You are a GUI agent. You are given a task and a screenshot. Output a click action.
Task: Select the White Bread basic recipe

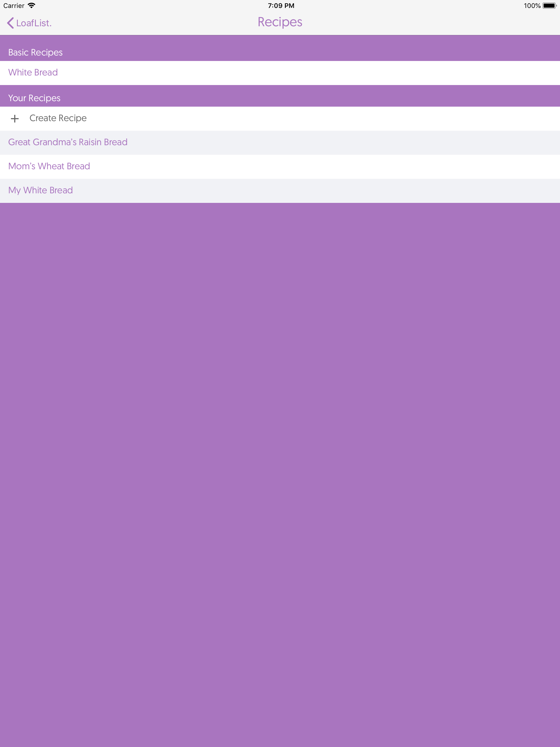tap(33, 73)
